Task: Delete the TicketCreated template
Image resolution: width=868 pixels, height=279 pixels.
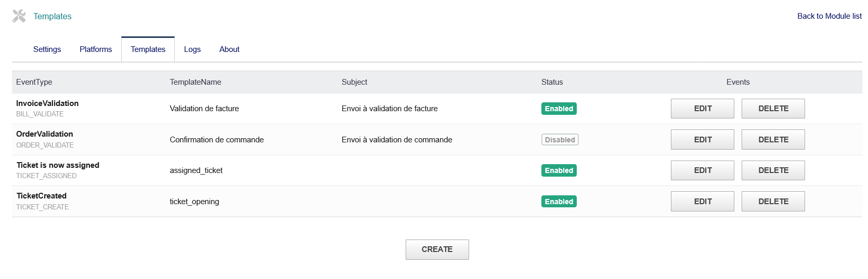Action: [x=773, y=202]
